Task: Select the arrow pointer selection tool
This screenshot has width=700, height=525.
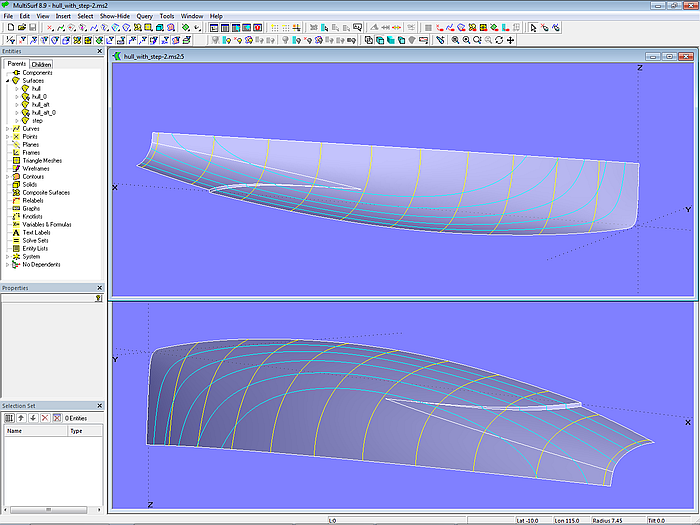Action: (x=533, y=28)
